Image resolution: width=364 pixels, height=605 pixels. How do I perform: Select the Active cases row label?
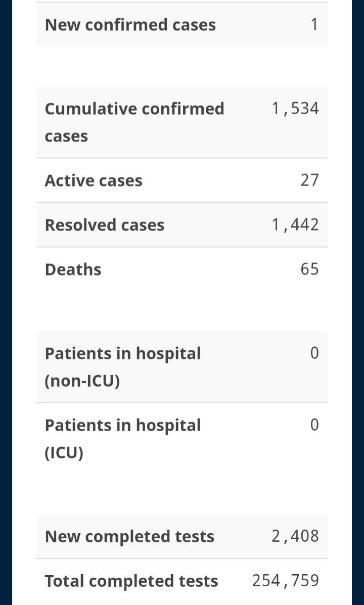pos(94,180)
